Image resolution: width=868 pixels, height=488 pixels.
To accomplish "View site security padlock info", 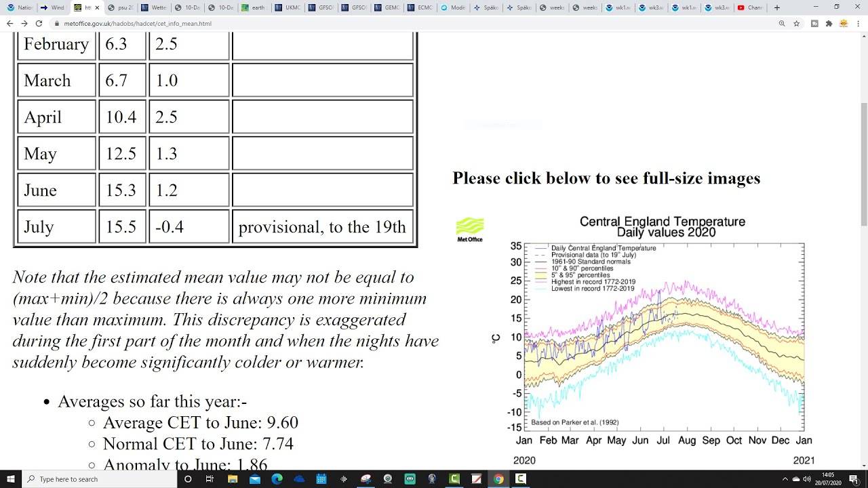I will tap(57, 23).
